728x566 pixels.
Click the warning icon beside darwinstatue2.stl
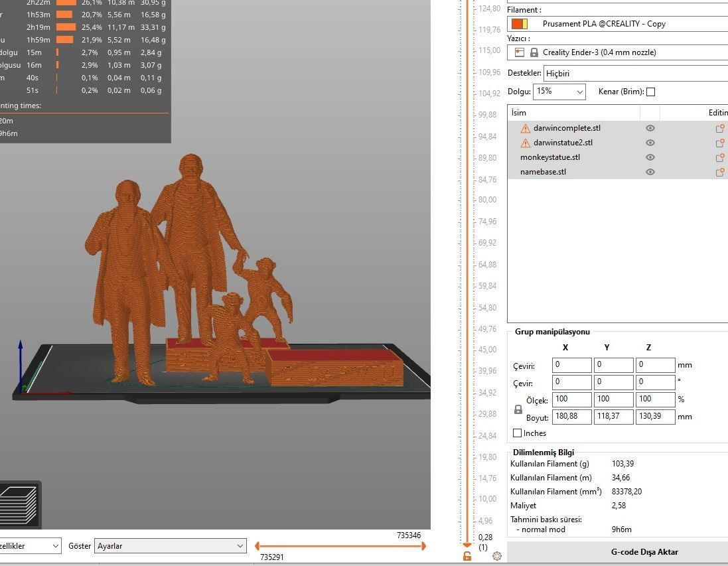coord(525,143)
